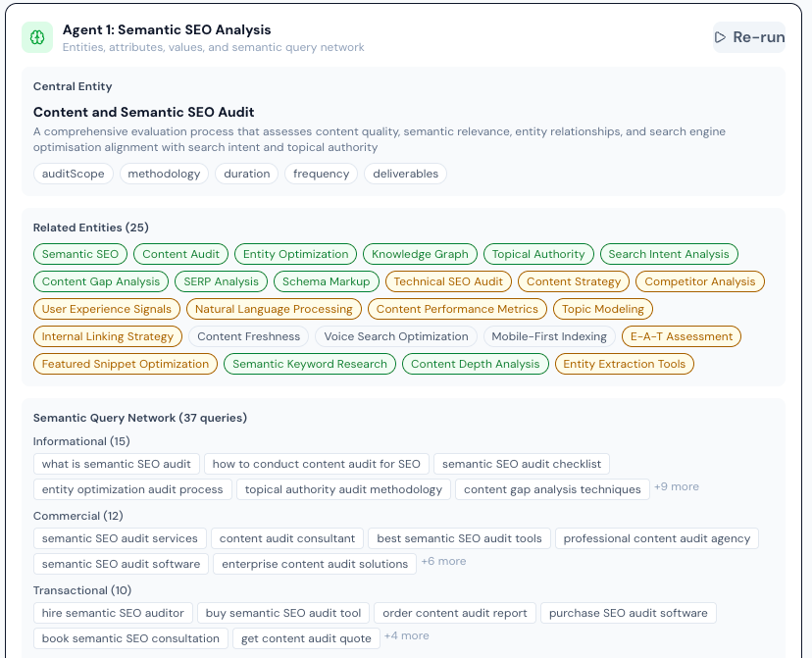
Task: Click the User Experience Signals tag
Action: pyautogui.click(x=107, y=309)
